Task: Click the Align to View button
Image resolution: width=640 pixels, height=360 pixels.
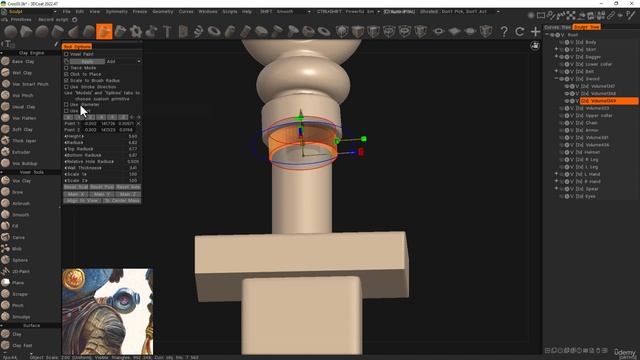Action: click(x=82, y=200)
